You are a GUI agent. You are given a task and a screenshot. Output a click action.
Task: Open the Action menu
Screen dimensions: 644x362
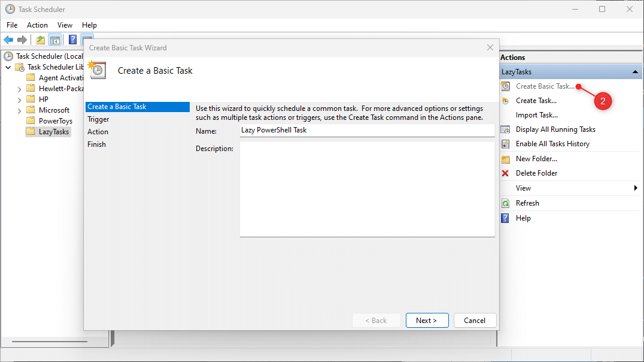(x=37, y=25)
